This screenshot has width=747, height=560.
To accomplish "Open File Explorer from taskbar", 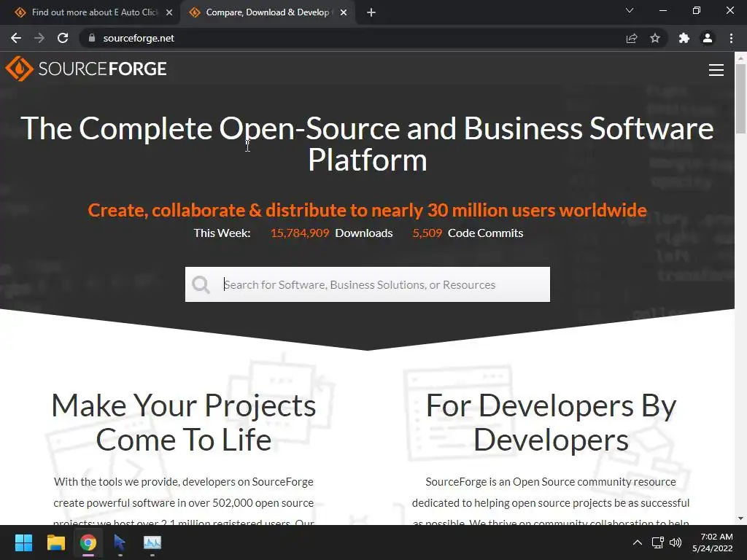I will [x=55, y=542].
